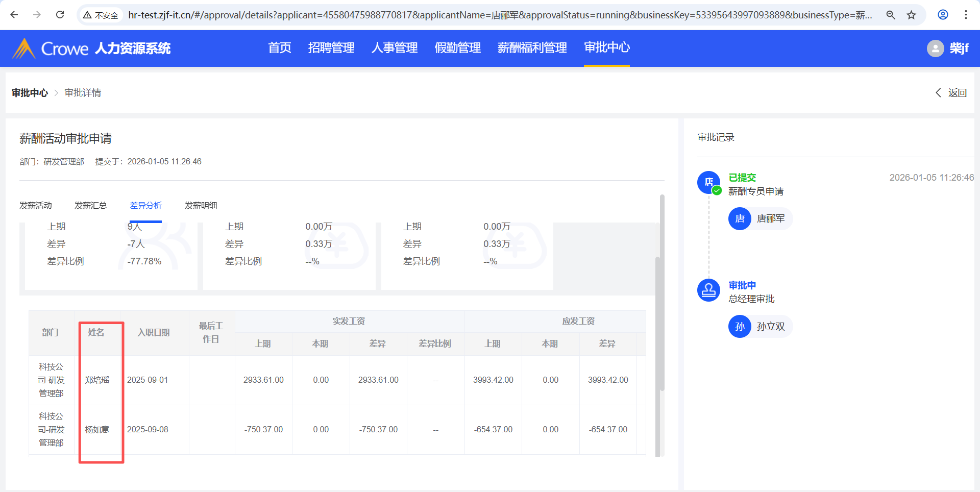Image resolution: width=980 pixels, height=492 pixels.
Task: Click 唐 submitted avatar in approval record
Action: [x=708, y=182]
